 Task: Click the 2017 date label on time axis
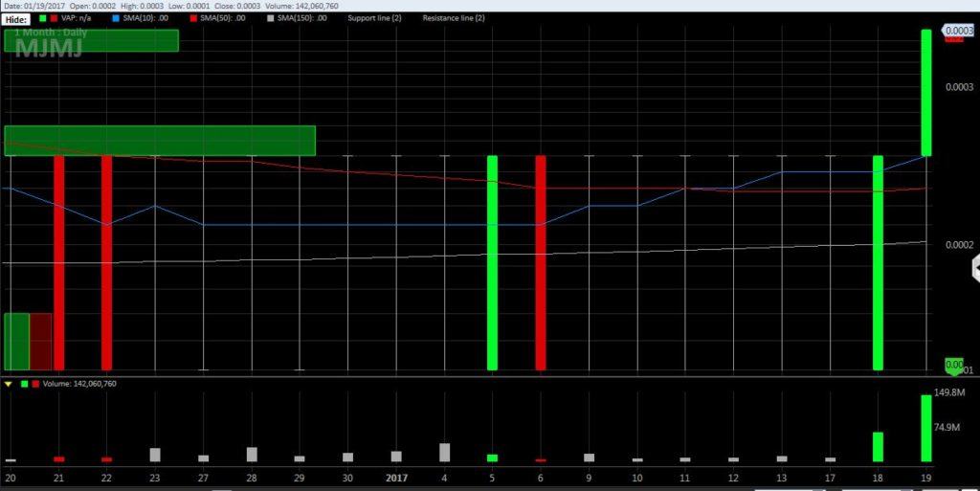[x=396, y=476]
